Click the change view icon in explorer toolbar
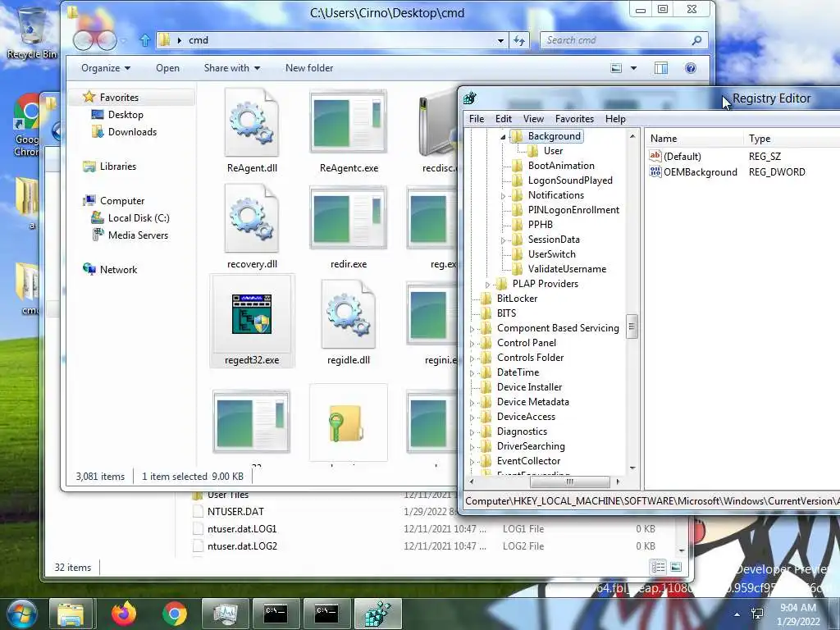 (x=617, y=68)
